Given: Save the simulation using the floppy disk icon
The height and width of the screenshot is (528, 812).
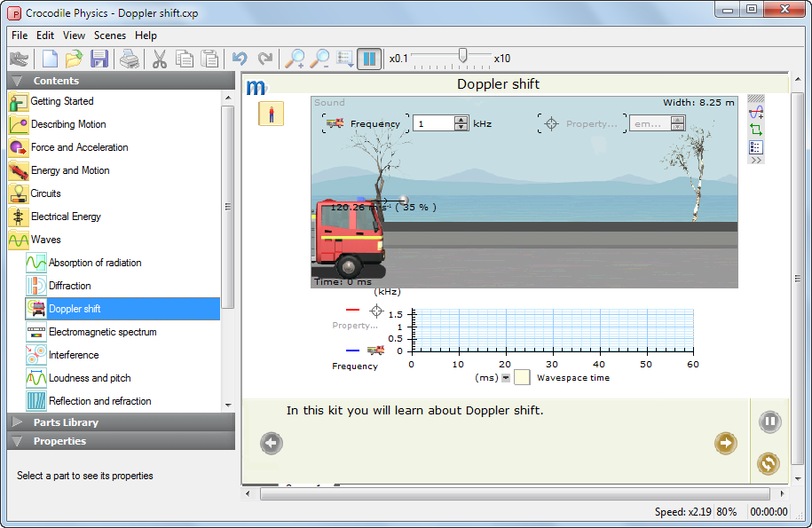Looking at the screenshot, I should 99,59.
